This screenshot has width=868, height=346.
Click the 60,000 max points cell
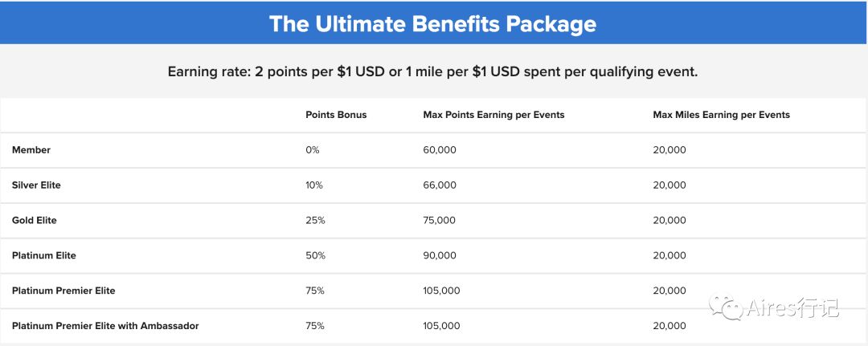[440, 150]
